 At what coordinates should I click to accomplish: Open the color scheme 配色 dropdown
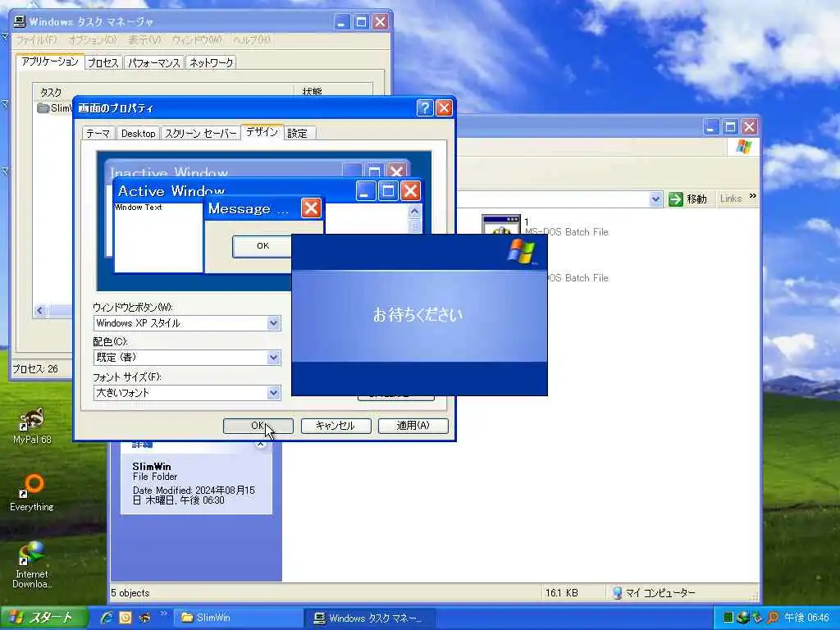(x=273, y=358)
